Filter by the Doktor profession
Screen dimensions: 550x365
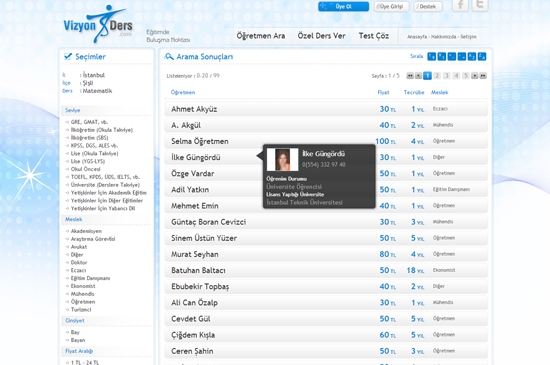click(x=79, y=262)
